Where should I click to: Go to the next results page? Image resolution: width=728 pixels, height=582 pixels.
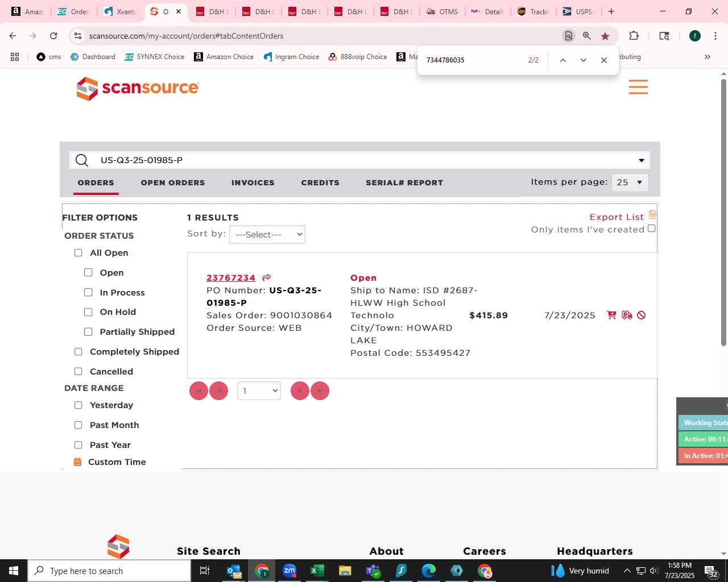click(300, 390)
